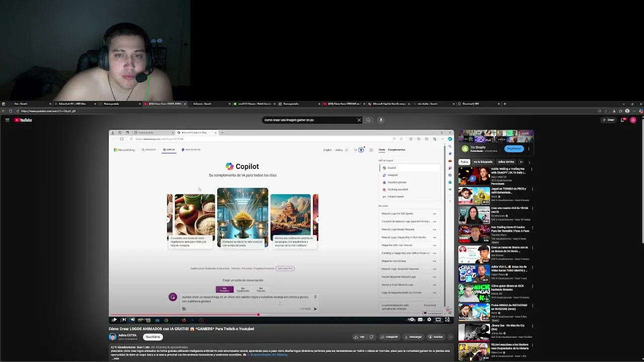Click inside the YouTube search field
The image size is (644, 362).
[x=309, y=120]
